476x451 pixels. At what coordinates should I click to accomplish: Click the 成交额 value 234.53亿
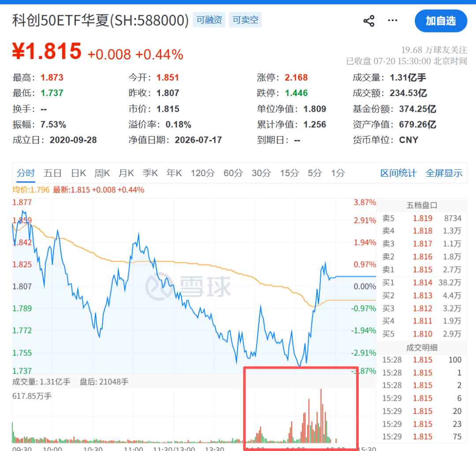[x=408, y=93]
